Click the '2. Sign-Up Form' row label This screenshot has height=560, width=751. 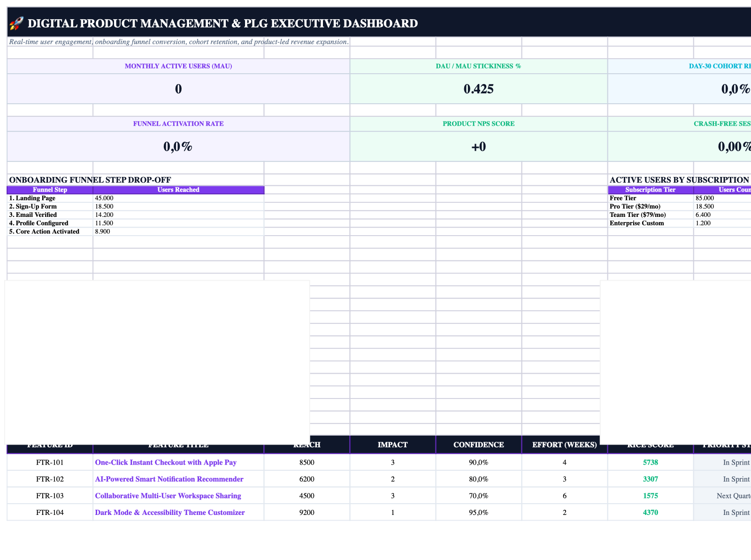[33, 207]
